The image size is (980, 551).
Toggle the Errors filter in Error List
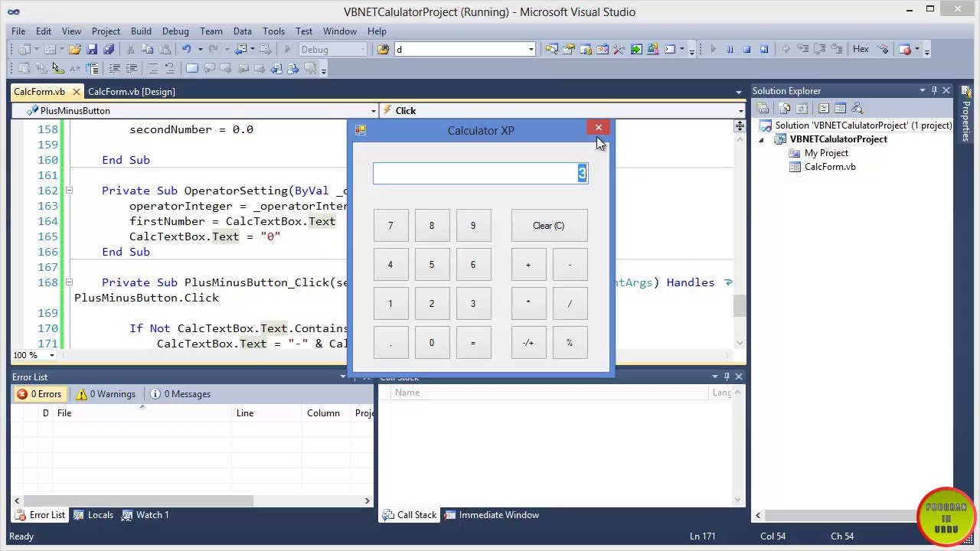(40, 394)
